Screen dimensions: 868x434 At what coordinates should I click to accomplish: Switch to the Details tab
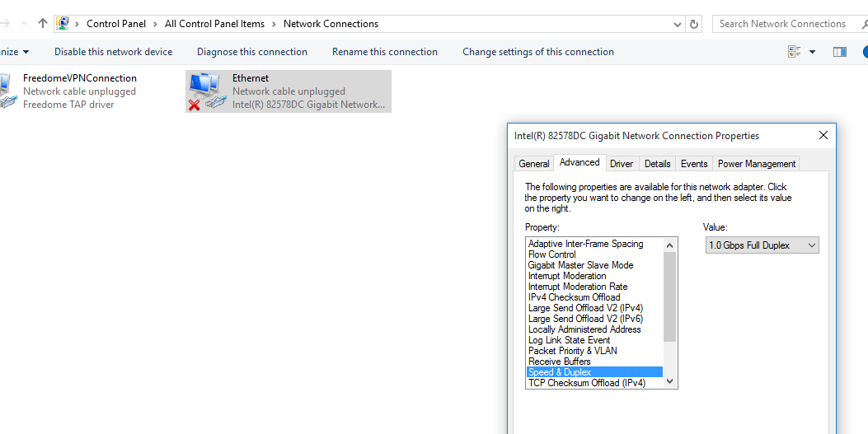[658, 164]
